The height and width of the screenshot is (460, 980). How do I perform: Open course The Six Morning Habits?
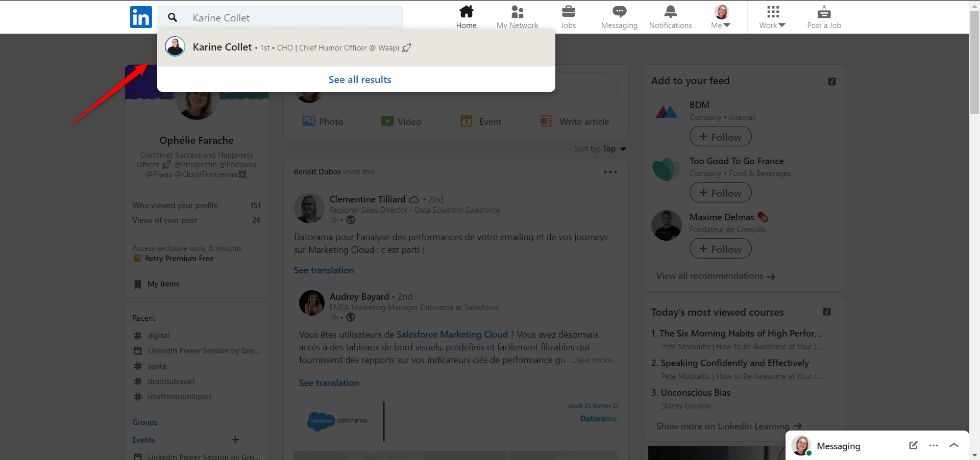(x=736, y=334)
